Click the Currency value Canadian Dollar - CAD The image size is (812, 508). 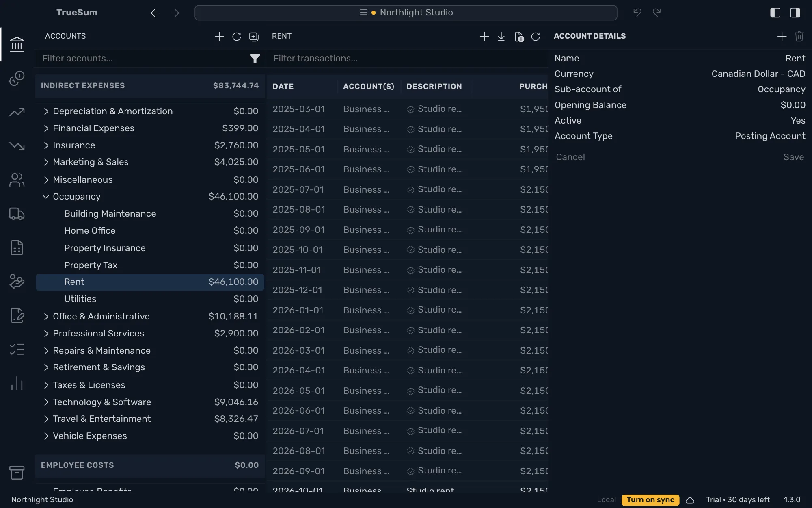[758, 74]
